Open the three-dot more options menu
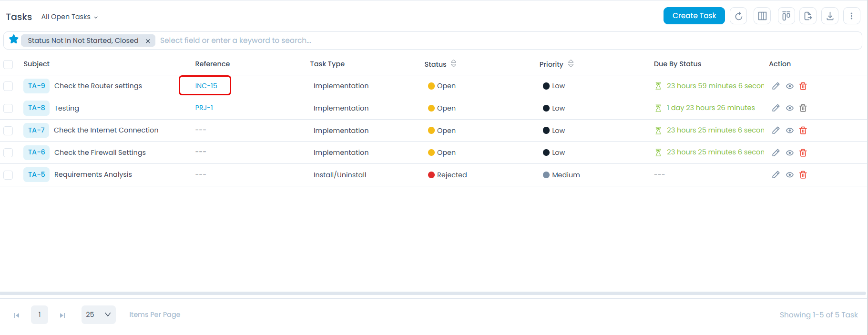The width and height of the screenshot is (868, 335). pyautogui.click(x=851, y=16)
